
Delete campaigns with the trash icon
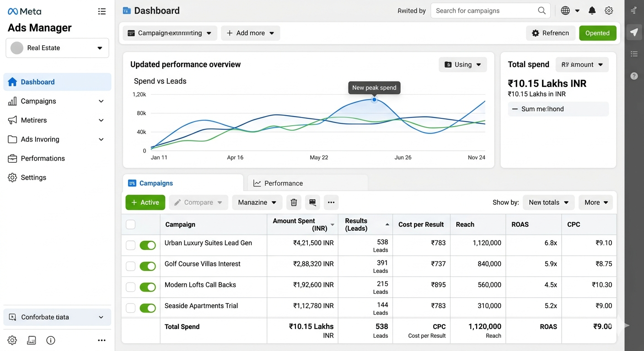(294, 202)
